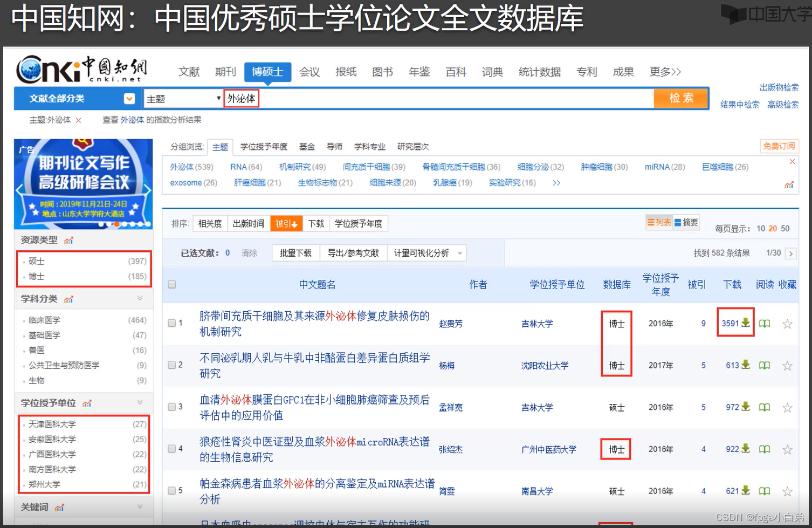Screen dimensions: 812x528
Task: Remove the 主题:外泌体 filter tag
Action: pos(79,120)
